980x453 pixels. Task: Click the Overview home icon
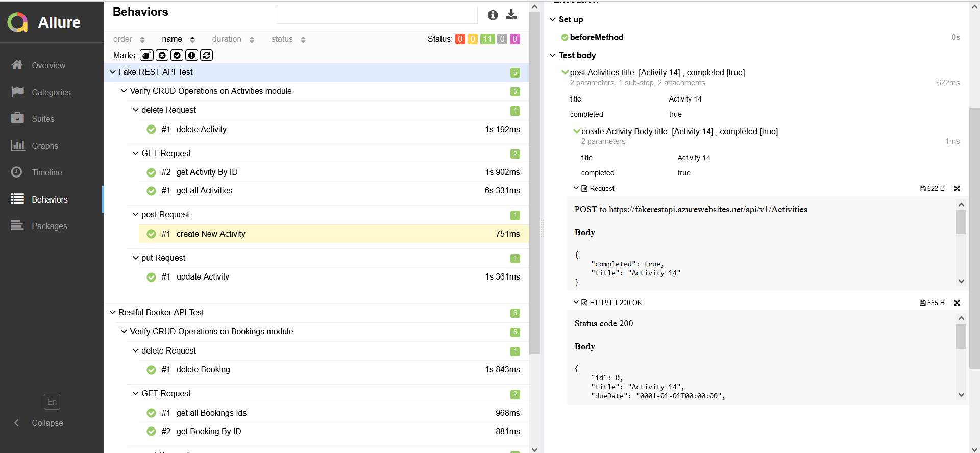17,65
